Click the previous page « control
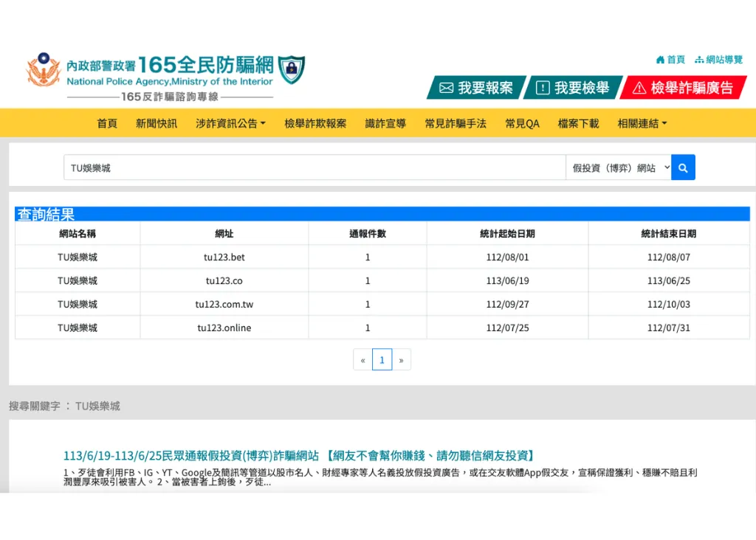 [362, 359]
